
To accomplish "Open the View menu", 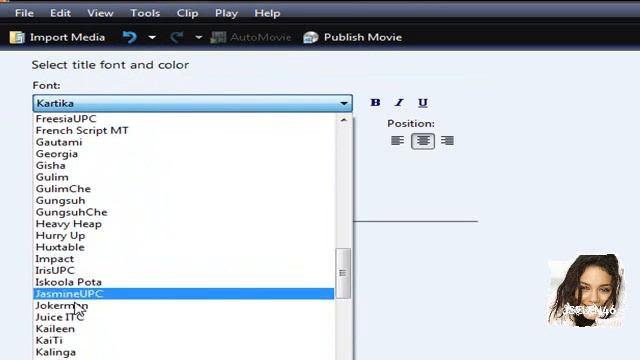I will click(x=100, y=13).
